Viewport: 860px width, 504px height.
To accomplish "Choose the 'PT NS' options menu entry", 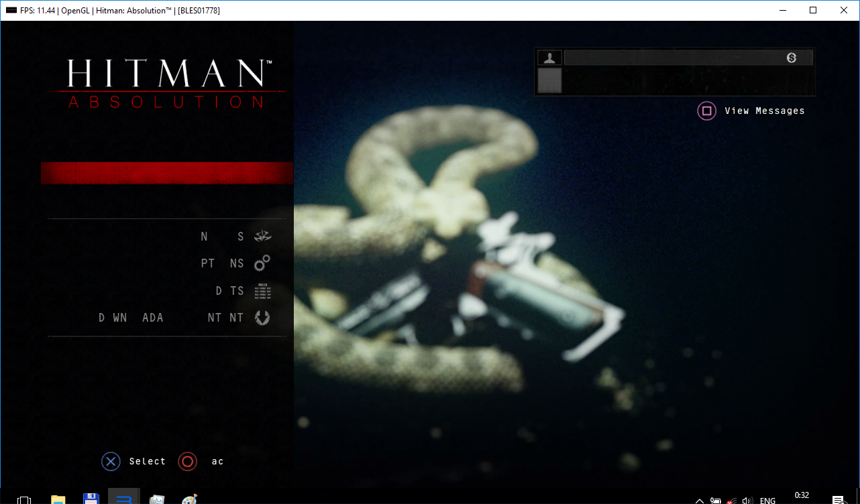I will click(222, 263).
